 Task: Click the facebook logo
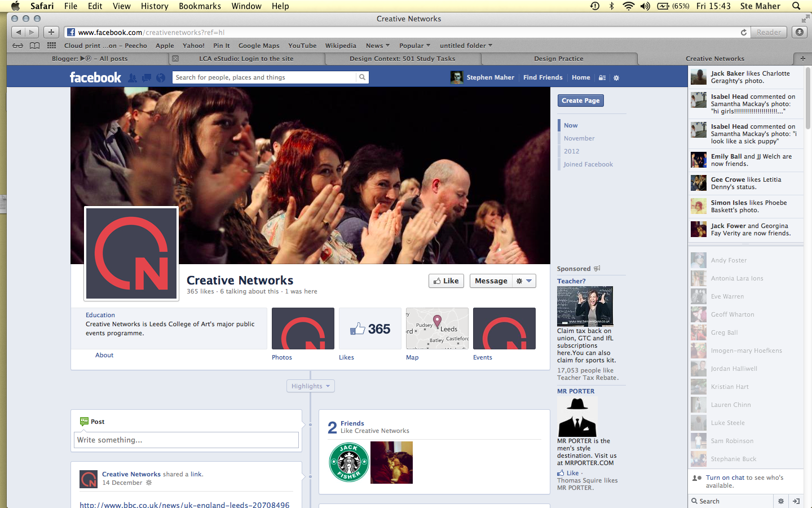[x=95, y=77]
